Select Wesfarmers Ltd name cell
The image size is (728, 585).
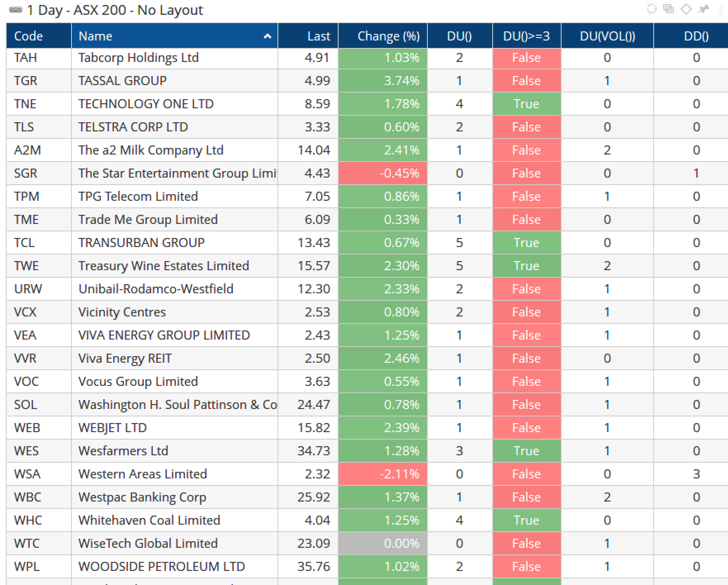coord(175,451)
